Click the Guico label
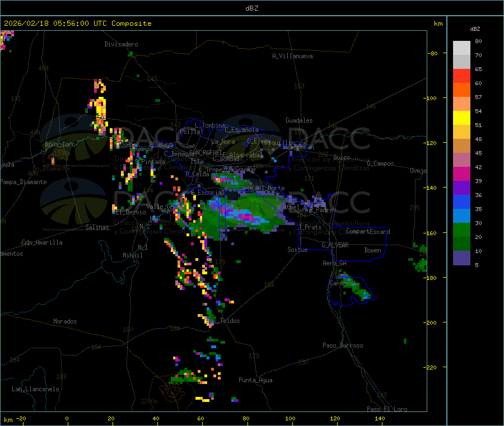The image size is (504, 426). point(342,157)
